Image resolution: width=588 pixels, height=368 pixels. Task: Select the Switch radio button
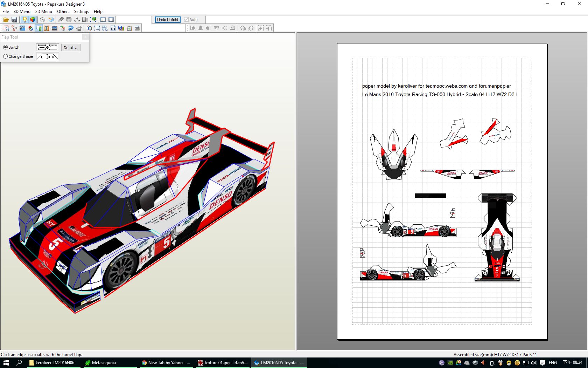6,47
